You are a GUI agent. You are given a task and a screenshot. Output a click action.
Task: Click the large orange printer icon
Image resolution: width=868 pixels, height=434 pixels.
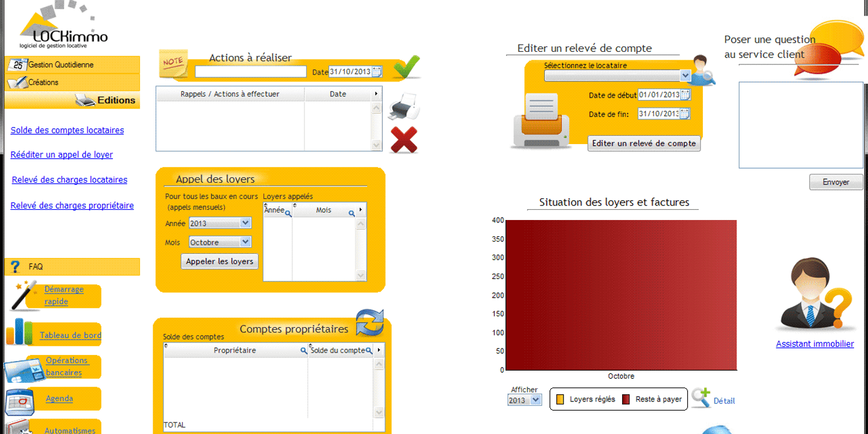(541, 121)
